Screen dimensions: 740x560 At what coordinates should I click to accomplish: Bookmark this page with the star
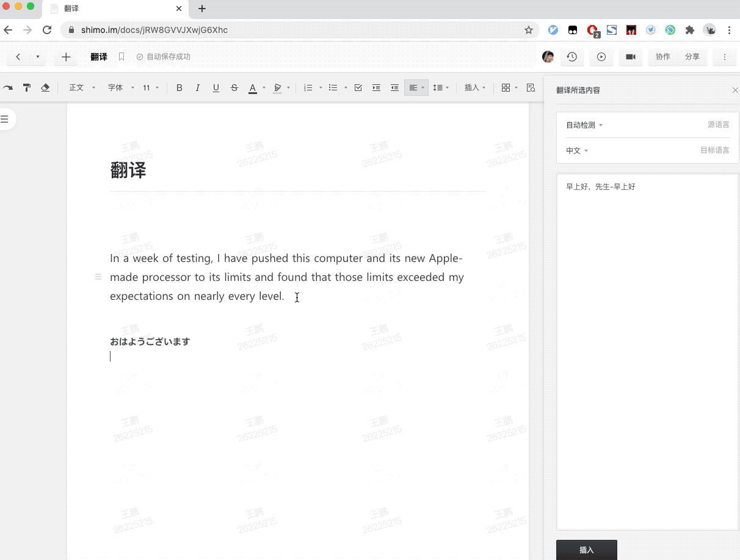pyautogui.click(x=529, y=30)
